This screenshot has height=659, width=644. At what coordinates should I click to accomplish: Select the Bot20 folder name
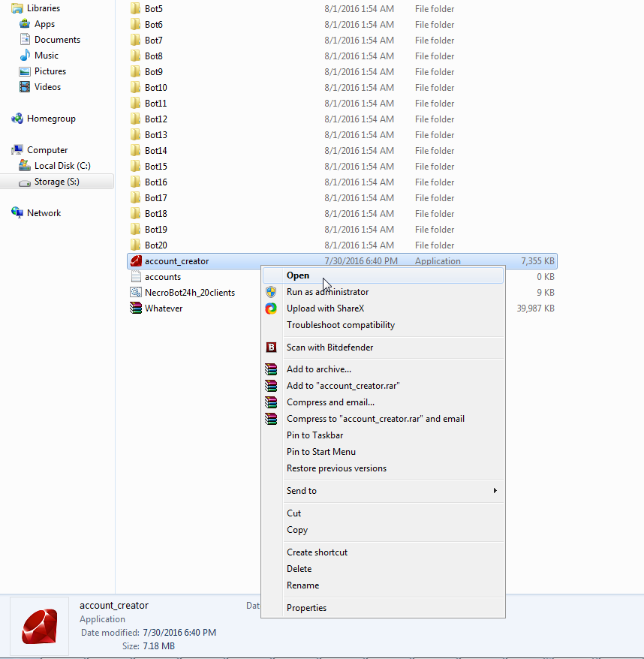[156, 245]
